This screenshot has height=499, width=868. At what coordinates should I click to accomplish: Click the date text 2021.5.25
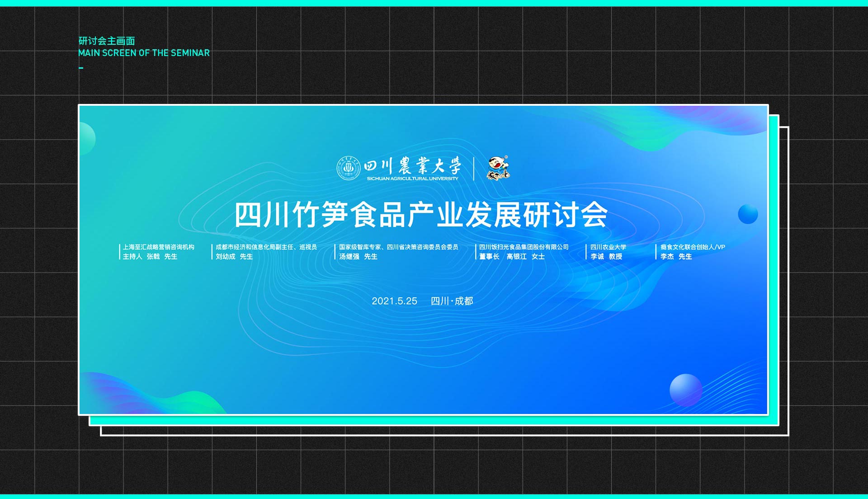click(x=394, y=301)
